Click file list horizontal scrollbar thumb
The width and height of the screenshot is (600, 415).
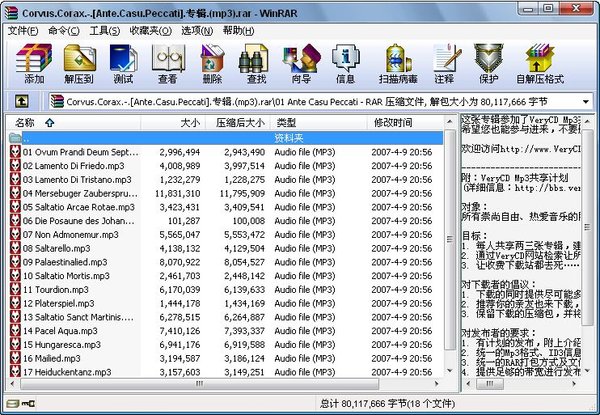pyautogui.click(x=199, y=384)
